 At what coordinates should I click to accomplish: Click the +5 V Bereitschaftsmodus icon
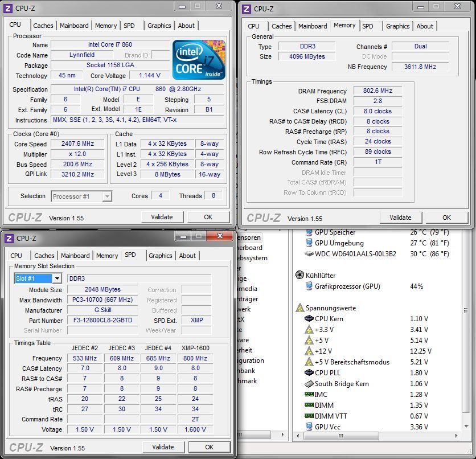309,362
